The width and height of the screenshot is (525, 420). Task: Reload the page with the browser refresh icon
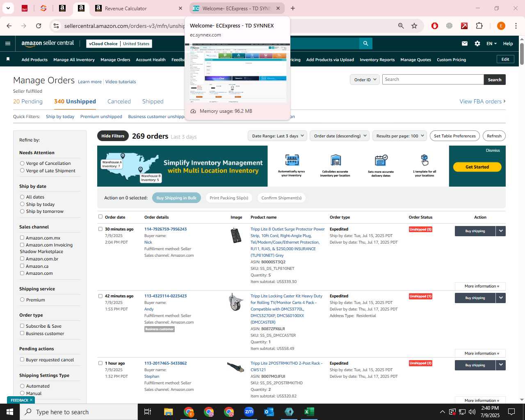39,26
